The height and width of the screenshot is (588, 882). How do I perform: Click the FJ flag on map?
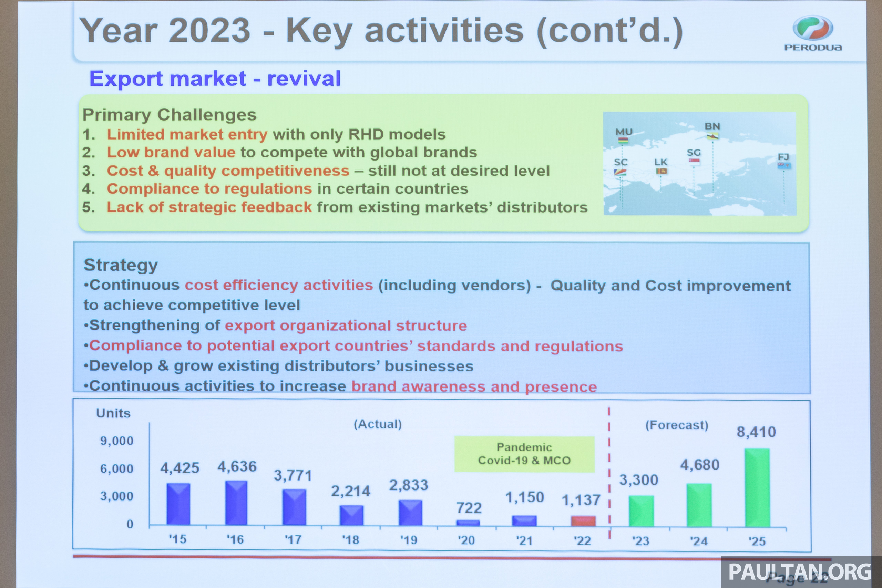click(784, 165)
